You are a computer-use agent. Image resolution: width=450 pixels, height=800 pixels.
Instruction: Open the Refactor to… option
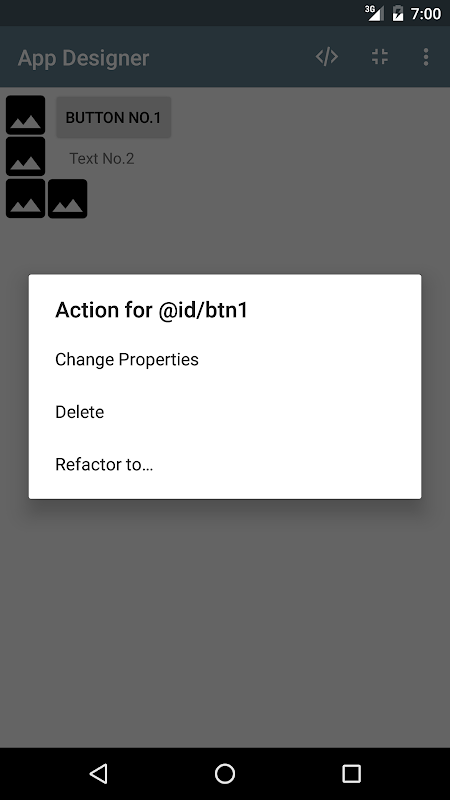coord(224,464)
